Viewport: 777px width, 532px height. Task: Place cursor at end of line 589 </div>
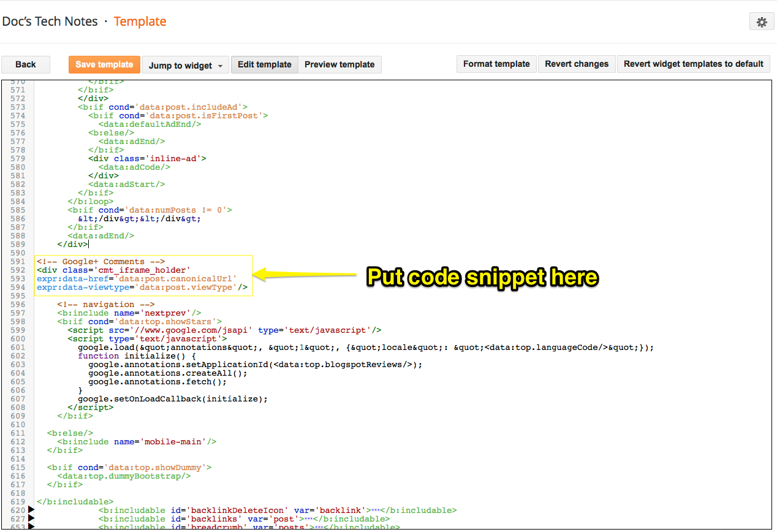[89, 244]
